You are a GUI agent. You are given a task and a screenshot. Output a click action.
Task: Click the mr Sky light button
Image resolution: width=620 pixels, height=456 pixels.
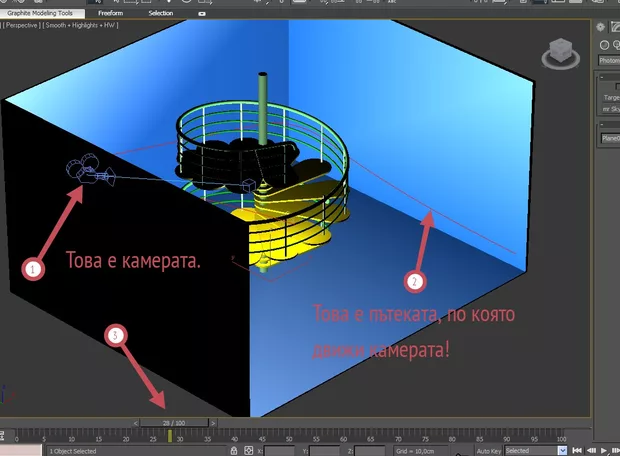pos(608,108)
